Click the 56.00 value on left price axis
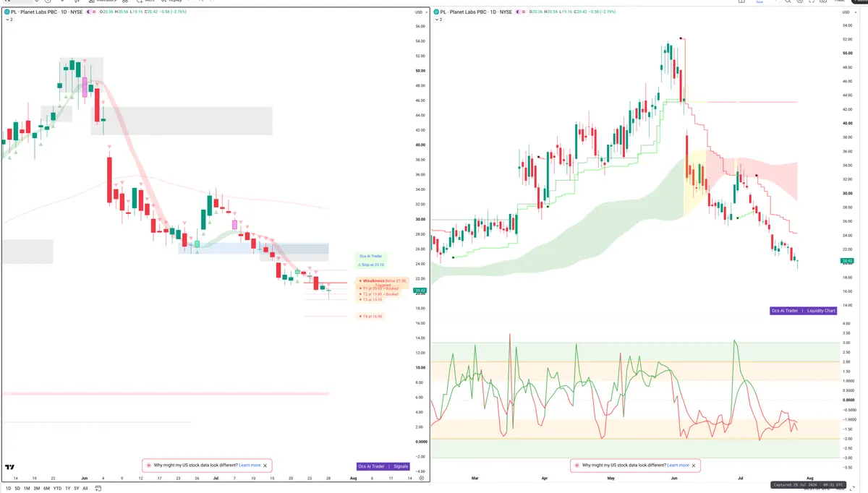868x493 pixels. click(x=420, y=27)
